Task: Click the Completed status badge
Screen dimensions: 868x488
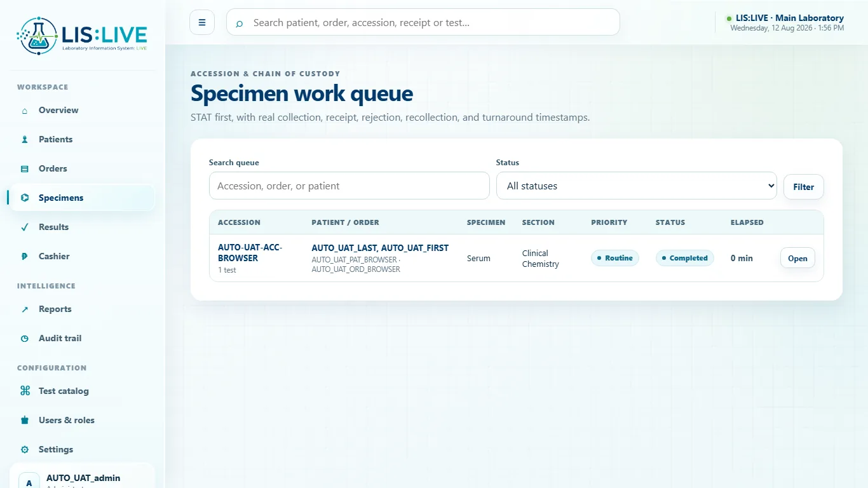Action: tap(685, 258)
